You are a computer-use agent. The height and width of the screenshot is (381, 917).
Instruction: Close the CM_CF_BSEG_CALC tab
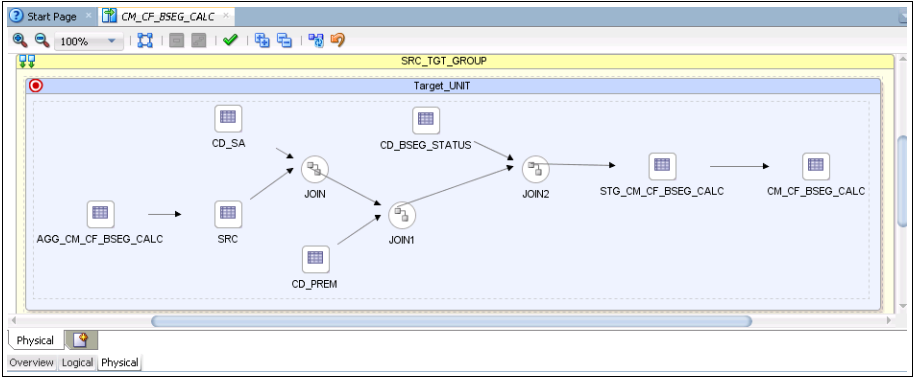pos(226,16)
